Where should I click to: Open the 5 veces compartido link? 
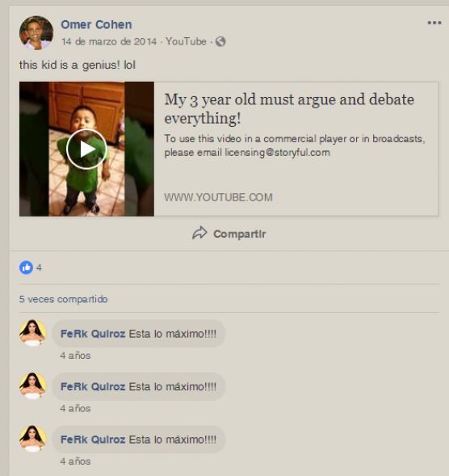coord(64,299)
